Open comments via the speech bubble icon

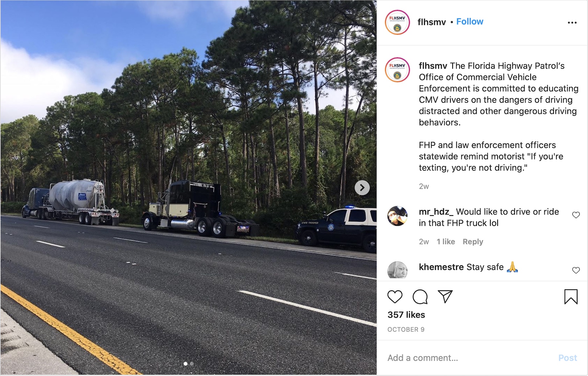point(420,297)
